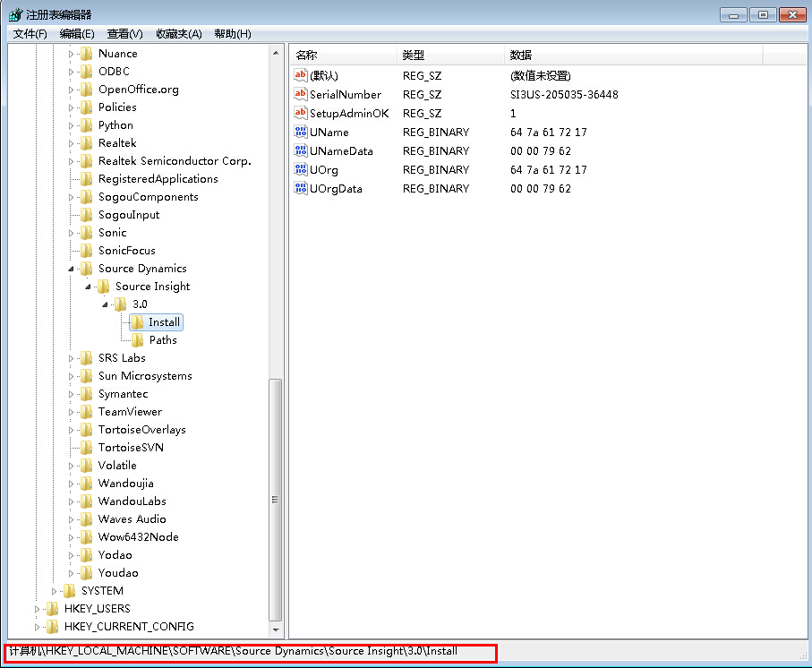The width and height of the screenshot is (812, 668).
Task: Select the Realtek Semiconductor Corp. key
Action: click(x=175, y=161)
